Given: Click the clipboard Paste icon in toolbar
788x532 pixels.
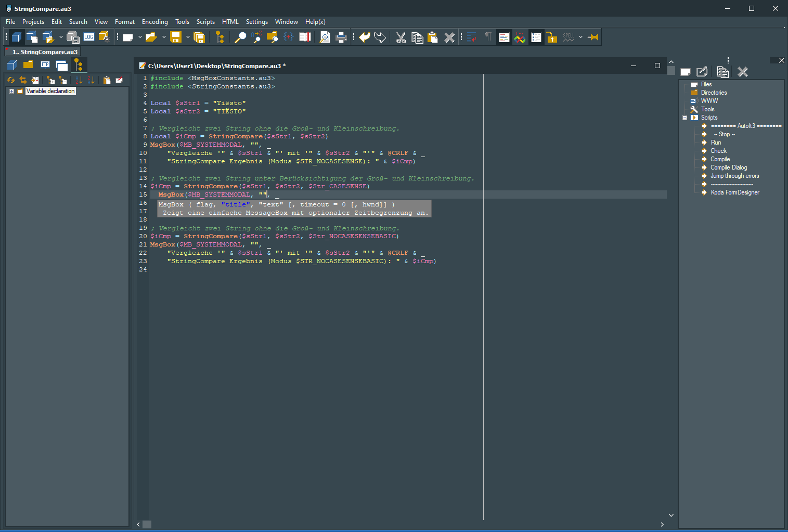Looking at the screenshot, I should click(432, 37).
